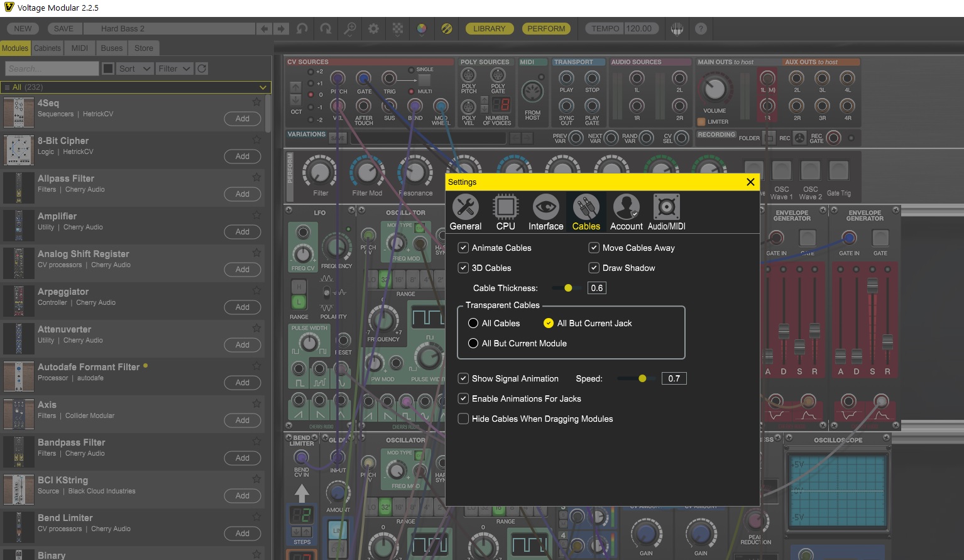Add the Allpass Filter module
The height and width of the screenshot is (560, 964).
click(x=243, y=194)
